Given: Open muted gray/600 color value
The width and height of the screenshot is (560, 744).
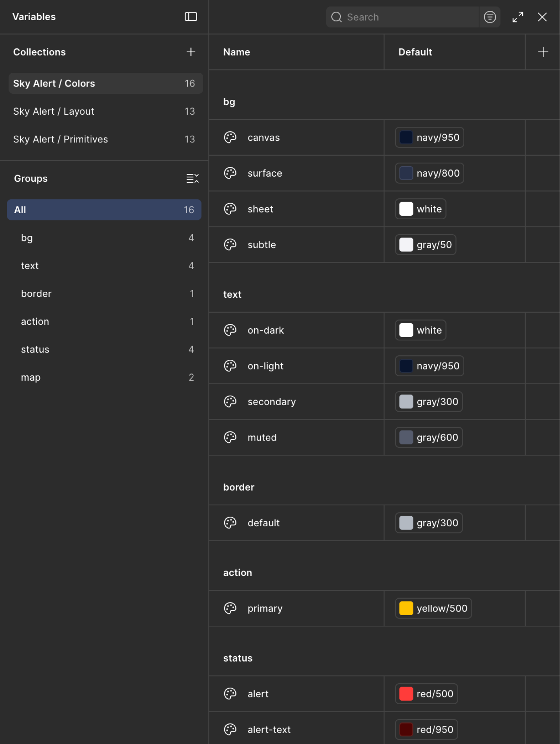Looking at the screenshot, I should point(429,437).
